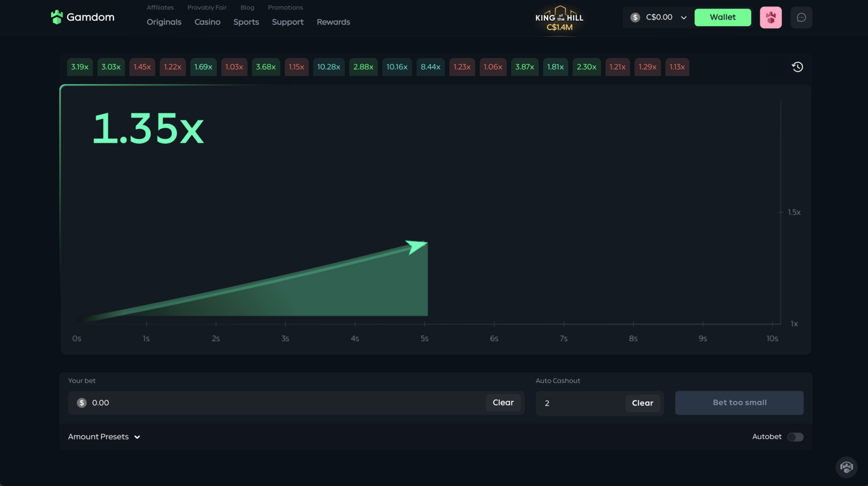The width and height of the screenshot is (868, 486).
Task: Clear the Auto Cashout value
Action: (642, 403)
